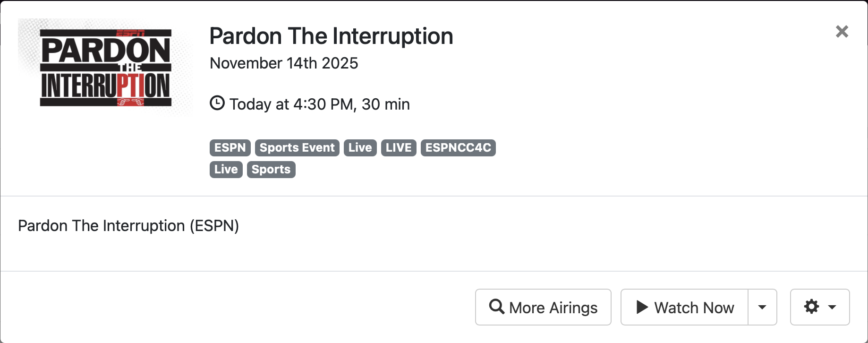Choose the Sports tag
The image size is (868, 343).
pos(271,169)
